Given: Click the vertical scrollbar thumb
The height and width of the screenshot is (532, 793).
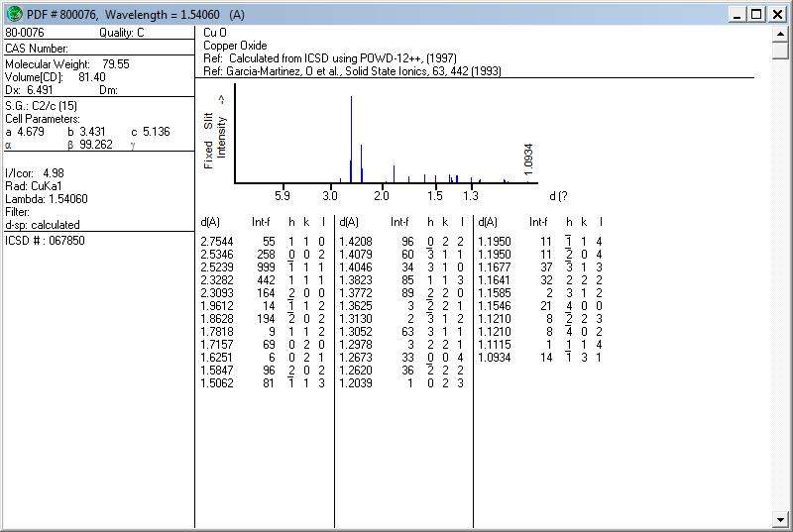Looking at the screenshot, I should click(x=780, y=51).
